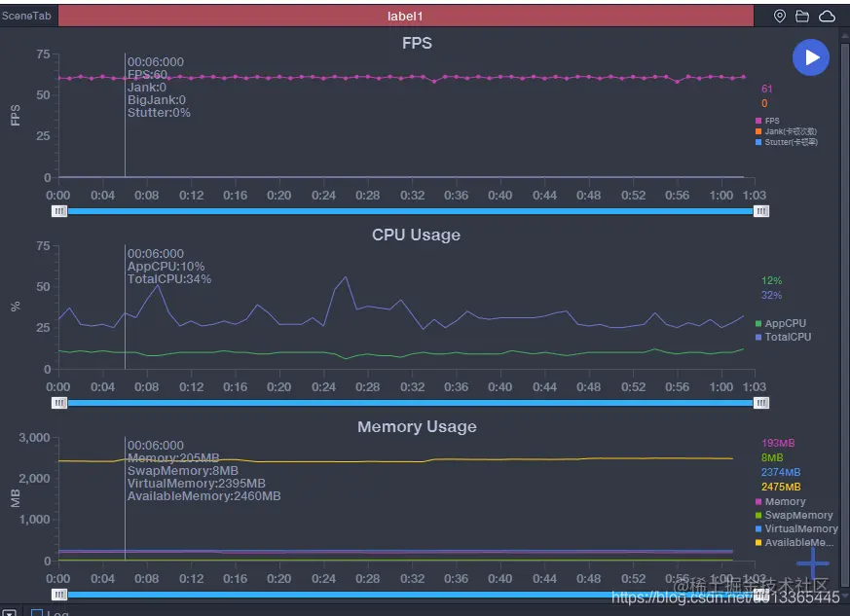Toggle the FPS series in the legend
This screenshot has height=616, width=850.
(x=767, y=121)
